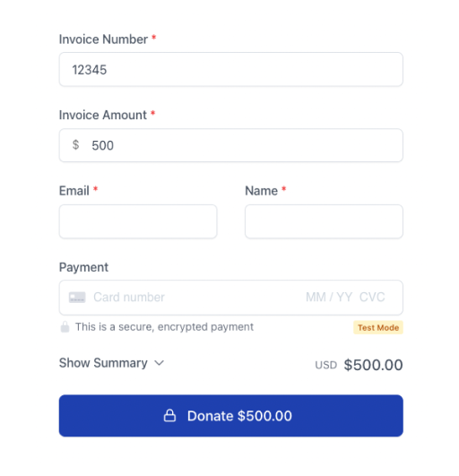Click the credit card icon in Payment field
Screen dimensions: 459x476
click(x=77, y=298)
